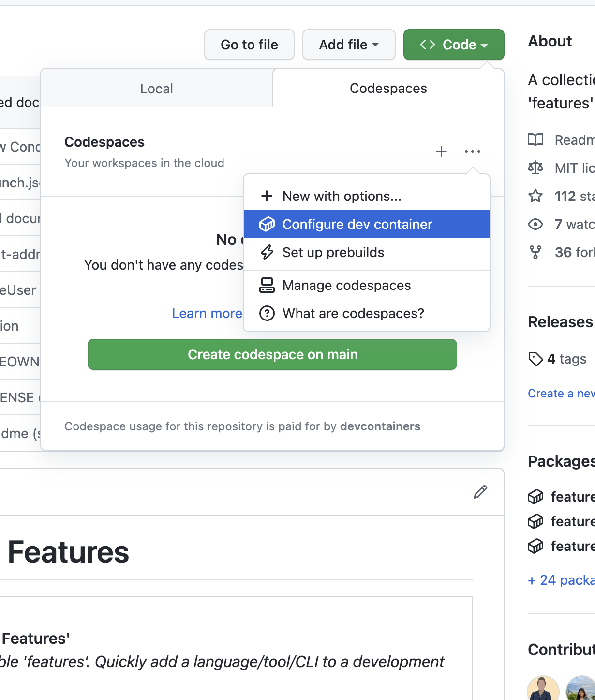This screenshot has width=595, height=700.
Task: Click the second contributor avatar
Action: (x=580, y=688)
